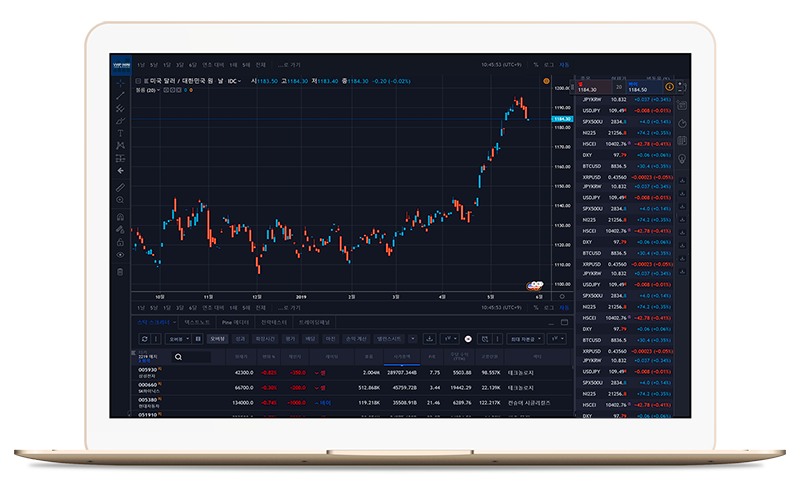Image resolution: width=800 pixels, height=483 pixels.
Task: Click the column layout icon next to 오버뷰 dropdown
Action: click(x=198, y=339)
